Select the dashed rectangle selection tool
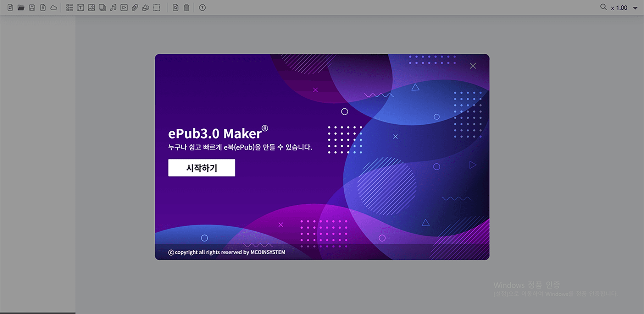Screen dimensions: 644x314 (157, 8)
